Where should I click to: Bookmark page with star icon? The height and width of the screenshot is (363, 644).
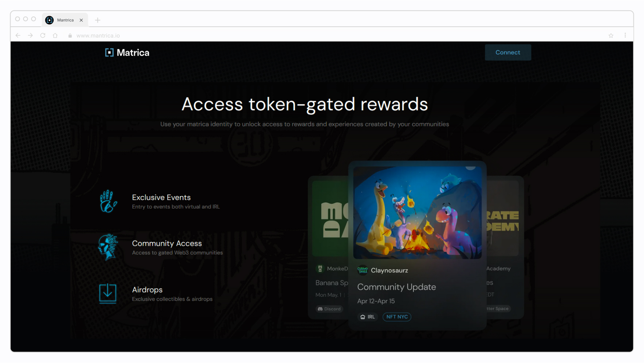pos(611,35)
